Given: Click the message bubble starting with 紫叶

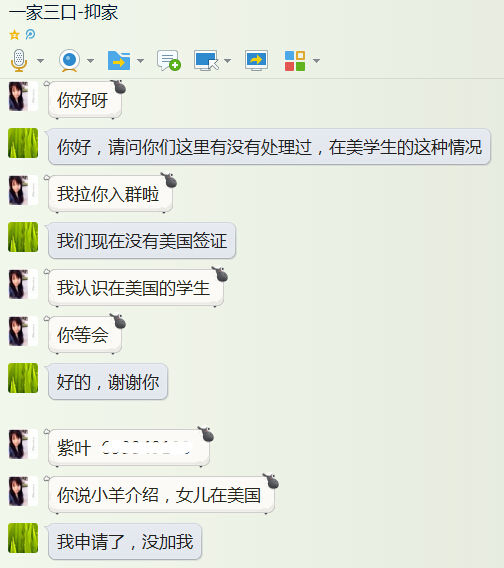Looking at the screenshot, I should click(129, 448).
